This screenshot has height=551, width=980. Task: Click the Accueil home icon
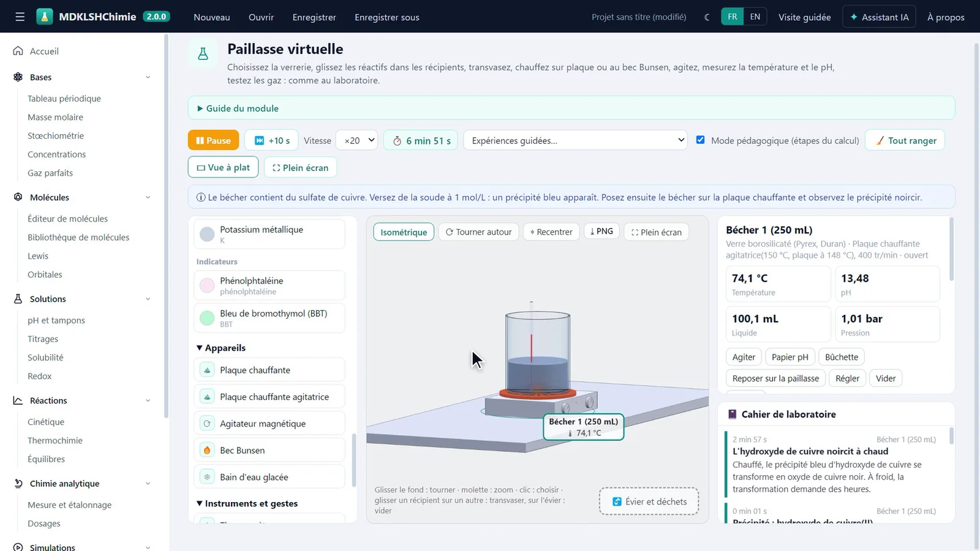[18, 51]
